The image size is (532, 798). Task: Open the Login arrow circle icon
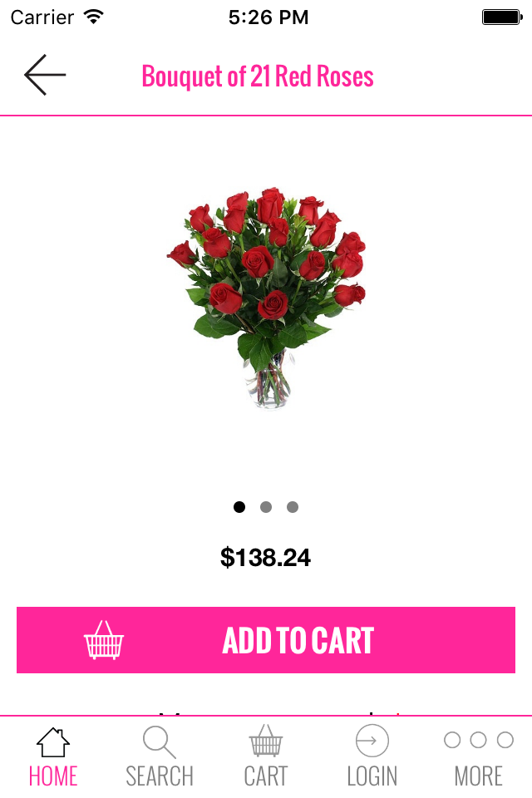tap(372, 741)
